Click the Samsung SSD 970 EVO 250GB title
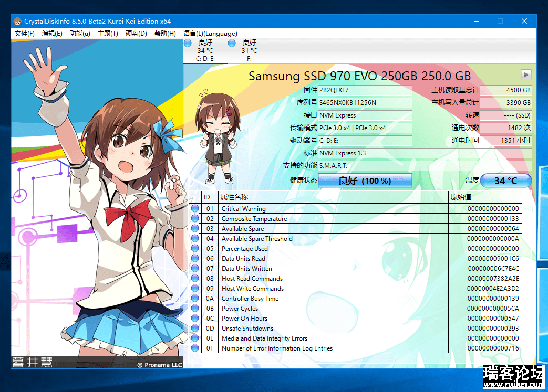This screenshot has width=548, height=392. click(359, 76)
